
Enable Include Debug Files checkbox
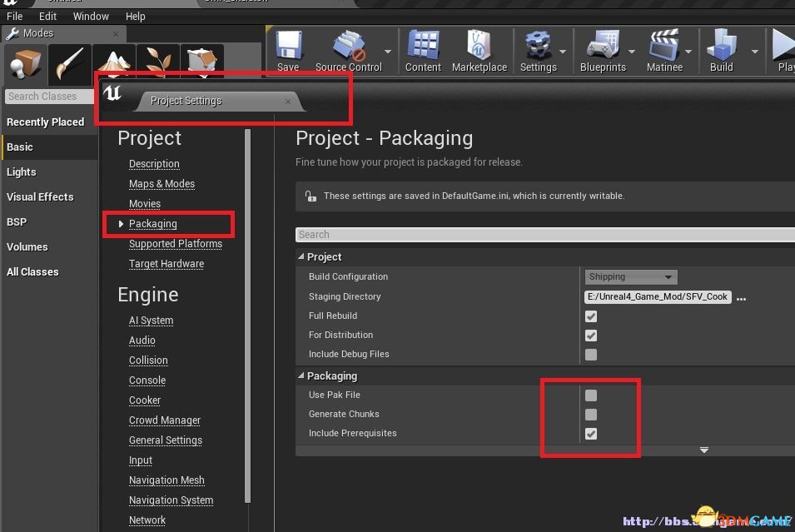point(591,355)
